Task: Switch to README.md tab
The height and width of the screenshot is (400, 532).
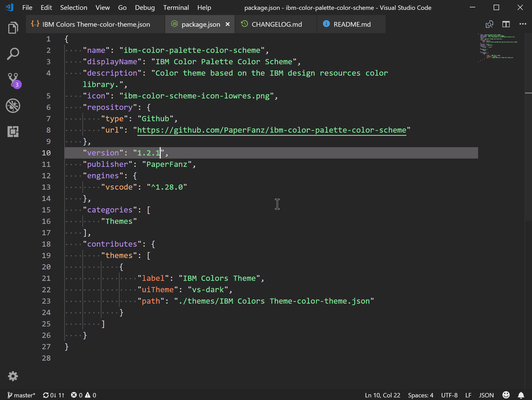Action: (x=352, y=24)
